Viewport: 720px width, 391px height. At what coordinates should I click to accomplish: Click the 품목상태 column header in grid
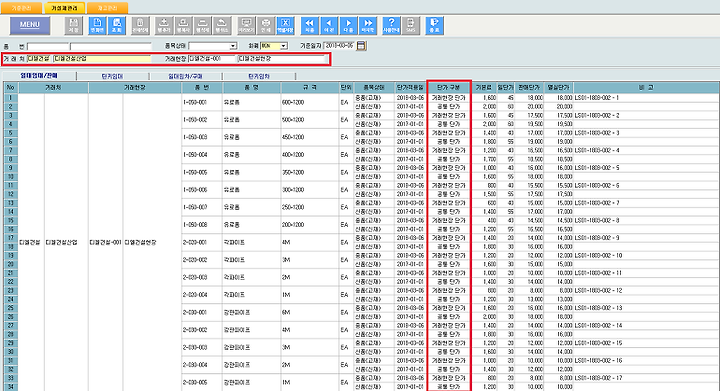tap(374, 87)
